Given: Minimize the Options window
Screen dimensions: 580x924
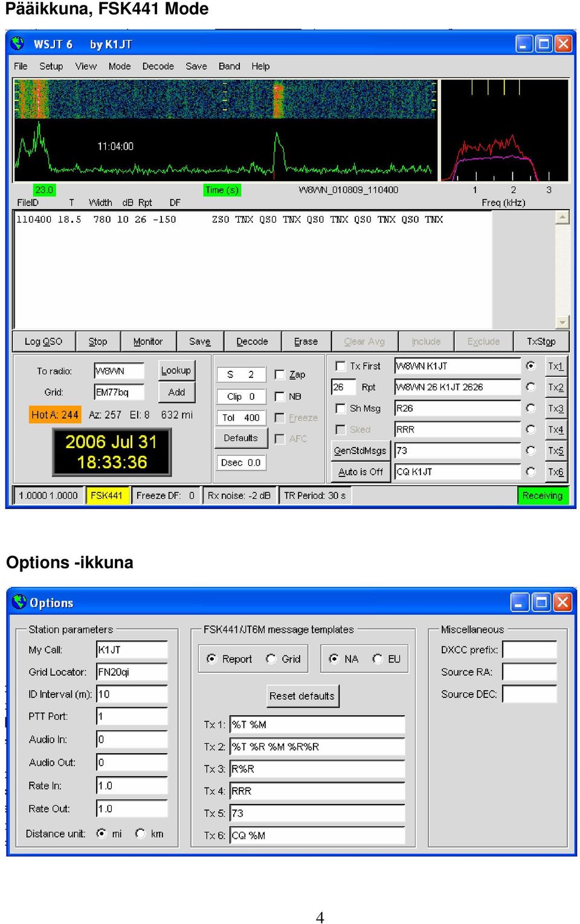Looking at the screenshot, I should coord(520,602).
